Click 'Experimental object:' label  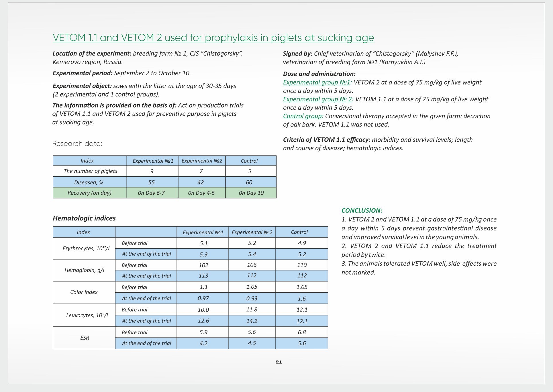[82, 86]
